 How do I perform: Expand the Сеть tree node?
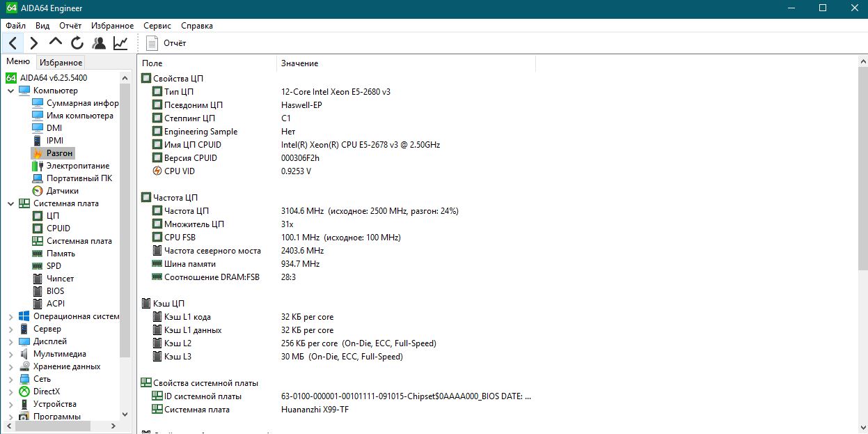[10, 379]
